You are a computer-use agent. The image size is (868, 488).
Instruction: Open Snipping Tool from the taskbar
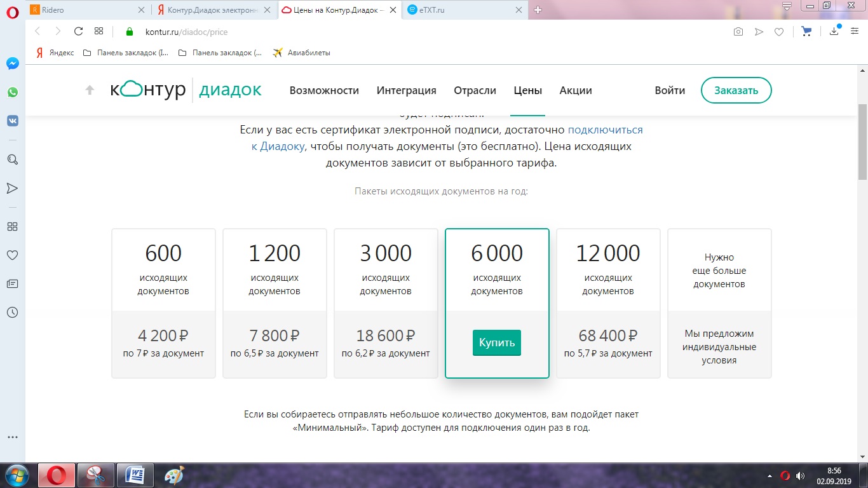(96, 475)
